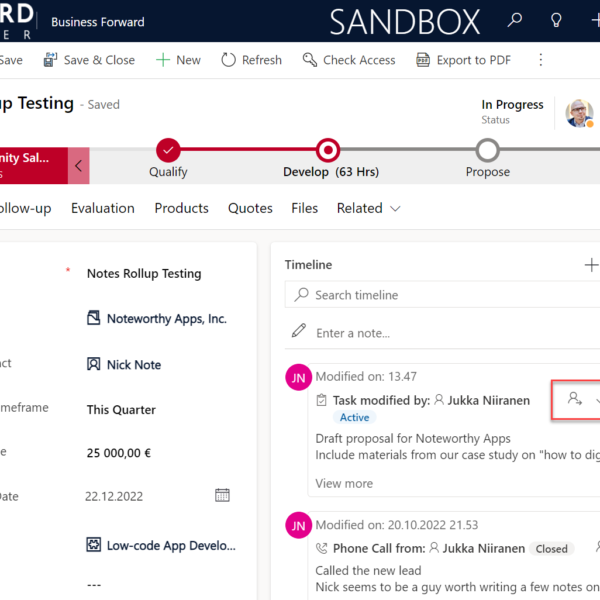Switch to the Quotes tab
The image size is (600, 600).
point(250,208)
